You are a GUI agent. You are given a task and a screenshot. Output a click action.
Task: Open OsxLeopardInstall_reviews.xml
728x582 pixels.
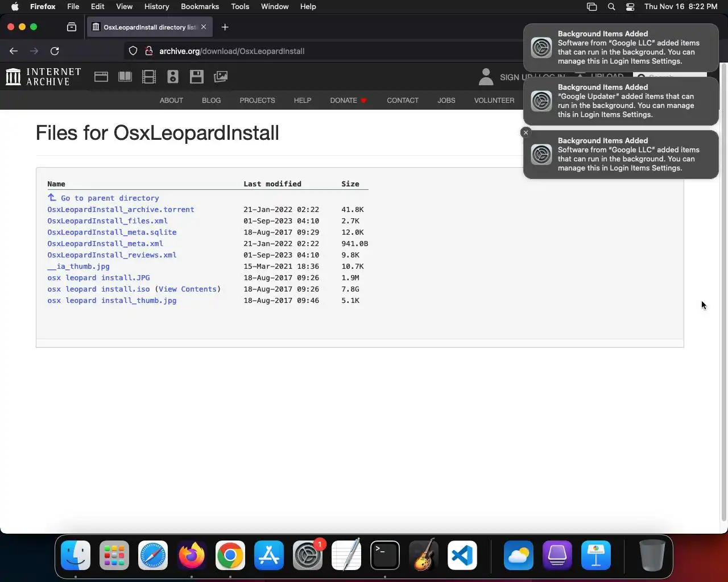tap(112, 255)
